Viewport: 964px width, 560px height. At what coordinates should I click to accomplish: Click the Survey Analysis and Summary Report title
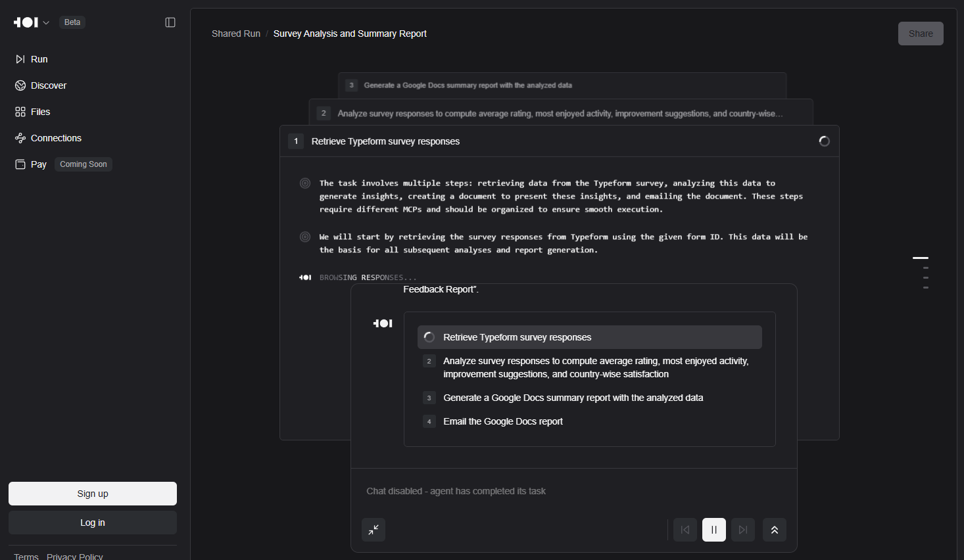pos(350,34)
